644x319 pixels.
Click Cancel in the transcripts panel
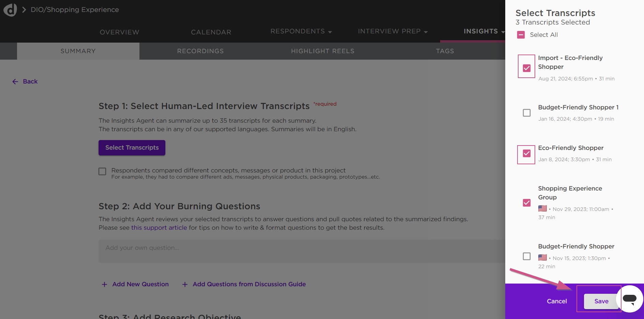[x=557, y=301]
